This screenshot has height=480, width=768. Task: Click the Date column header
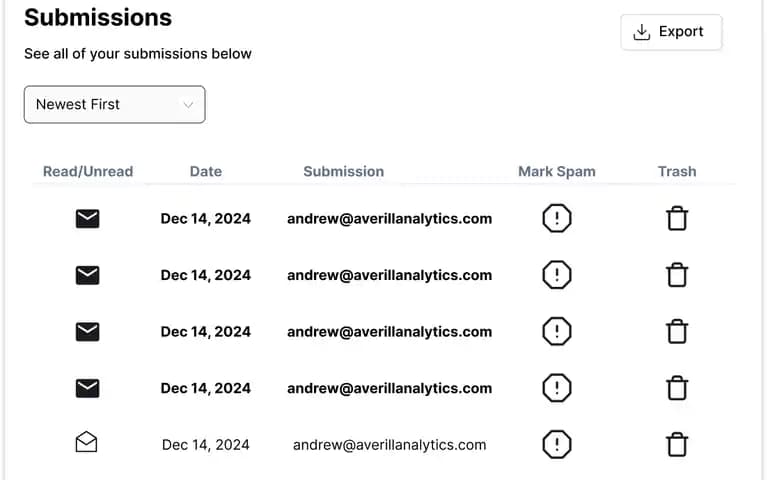coord(206,171)
